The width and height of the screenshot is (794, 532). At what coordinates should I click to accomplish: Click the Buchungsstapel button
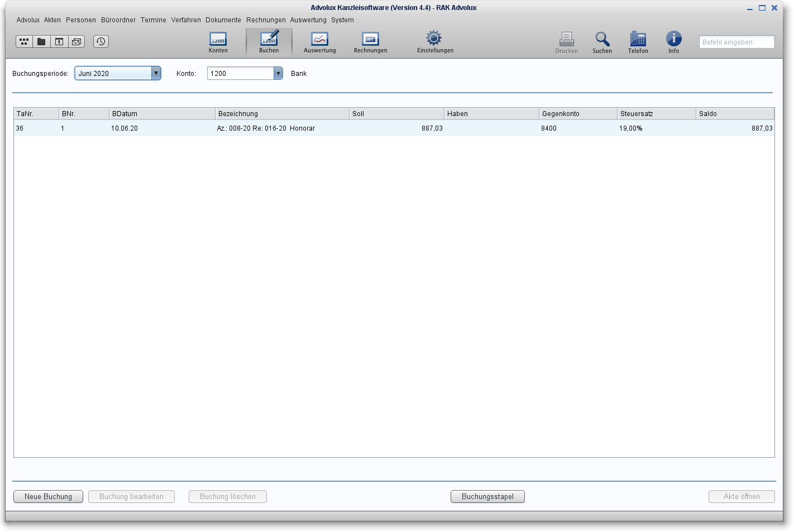487,496
